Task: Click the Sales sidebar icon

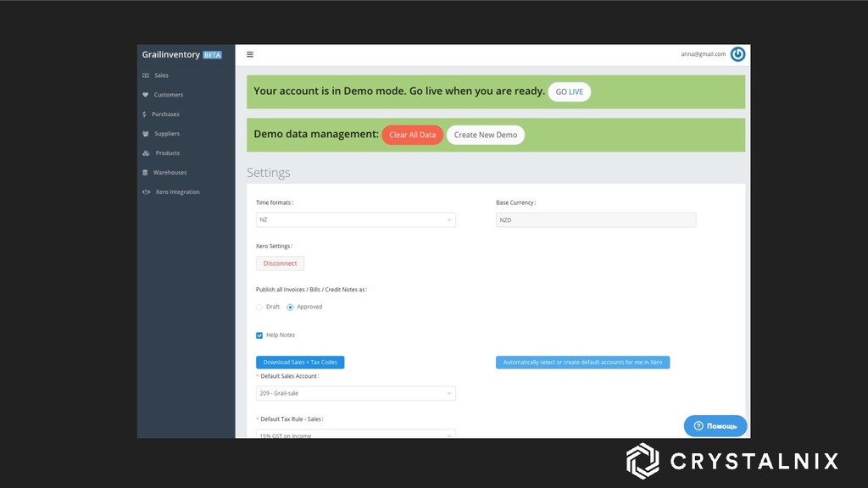Action: [x=146, y=75]
